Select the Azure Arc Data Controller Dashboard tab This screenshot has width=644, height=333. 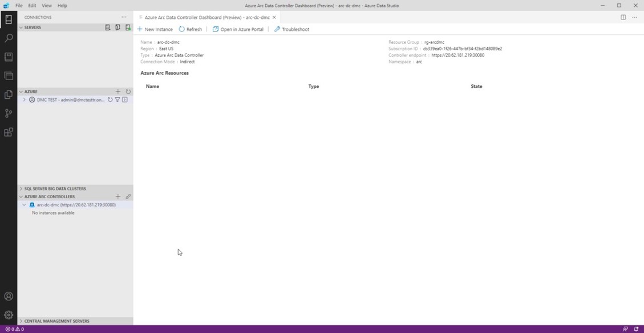207,17
